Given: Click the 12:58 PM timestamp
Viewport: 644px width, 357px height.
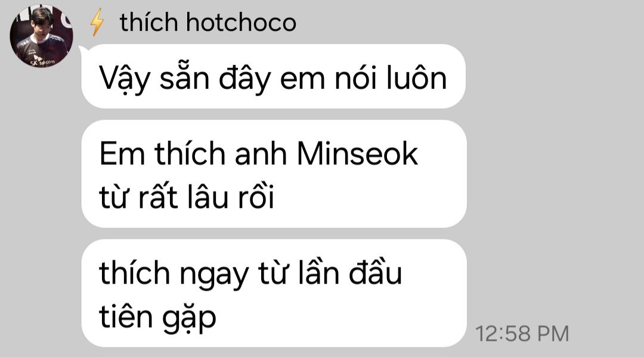Looking at the screenshot, I should [x=522, y=334].
